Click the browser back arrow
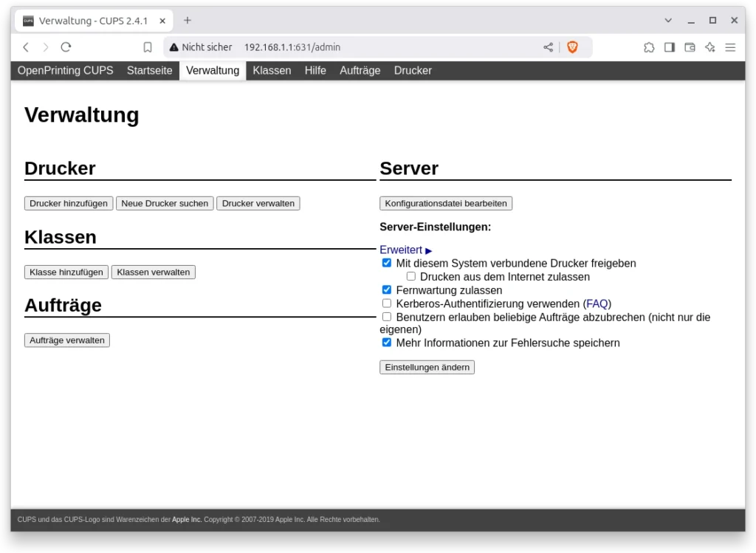Viewport: 756px width, 553px height. pos(26,47)
